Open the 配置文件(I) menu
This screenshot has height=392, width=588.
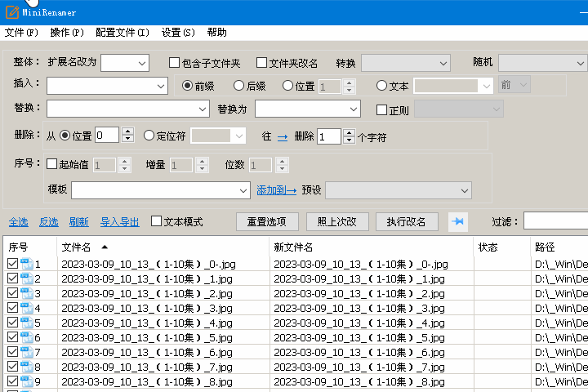[122, 33]
